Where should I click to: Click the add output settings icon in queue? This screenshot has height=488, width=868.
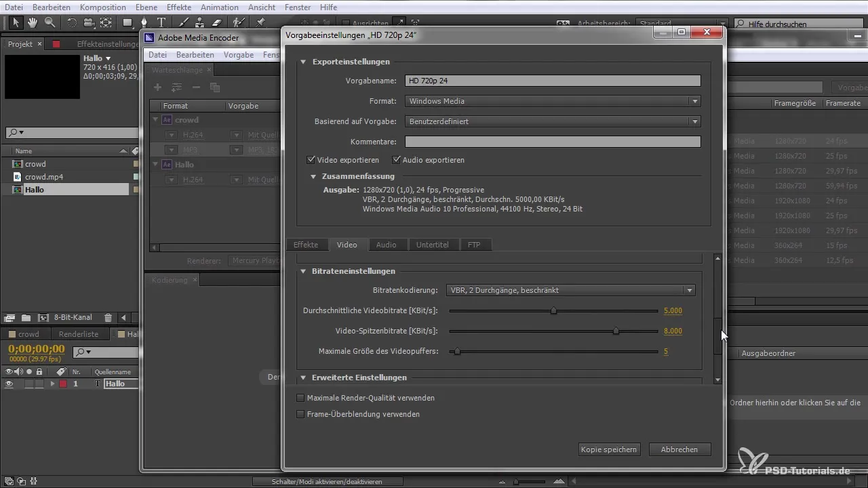[x=176, y=87]
